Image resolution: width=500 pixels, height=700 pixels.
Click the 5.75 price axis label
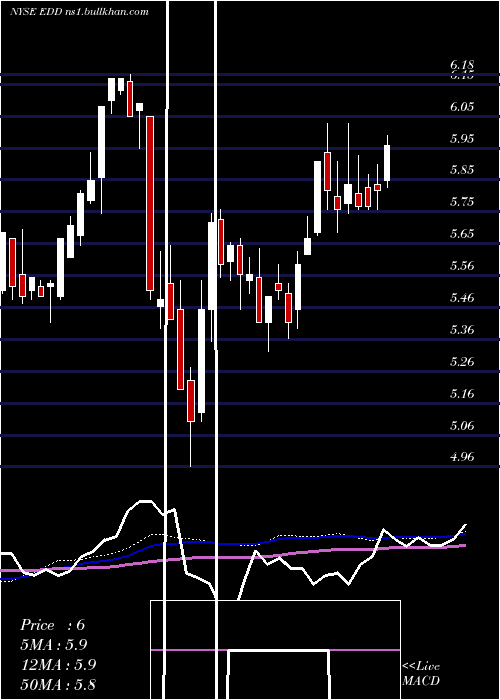[x=462, y=202]
